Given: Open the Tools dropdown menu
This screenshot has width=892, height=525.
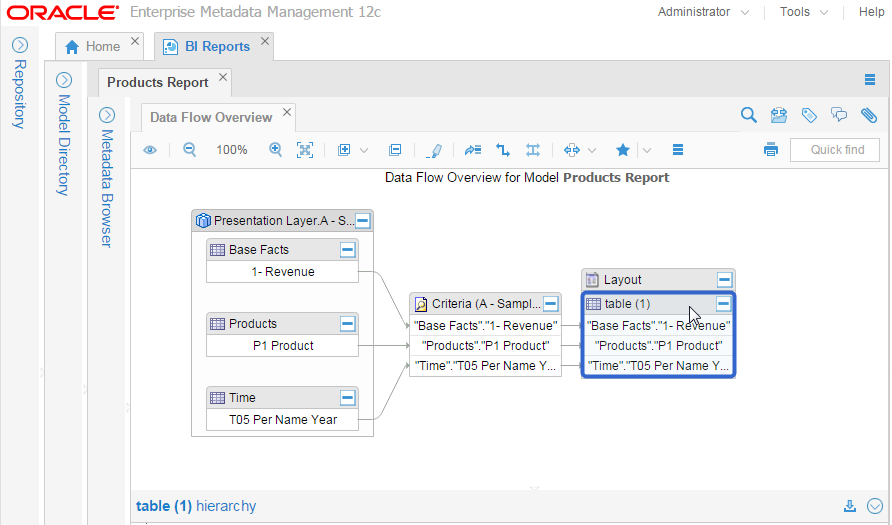Looking at the screenshot, I should (803, 12).
